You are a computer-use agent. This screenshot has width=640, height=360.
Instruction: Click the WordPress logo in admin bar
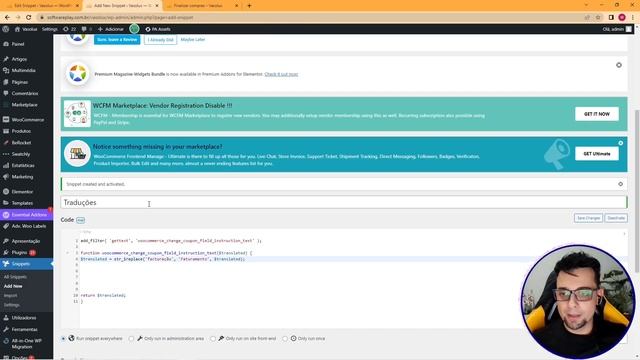point(6,29)
